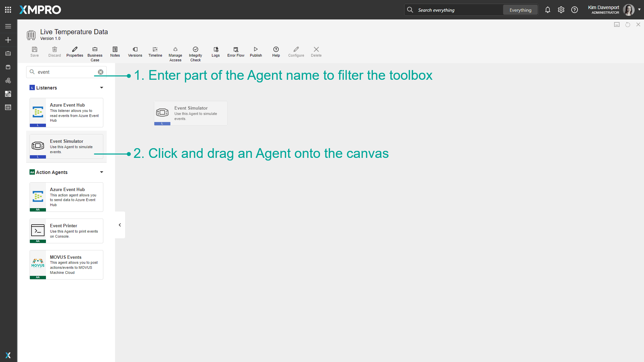
Task: Open the Logs panel
Action: tap(215, 51)
